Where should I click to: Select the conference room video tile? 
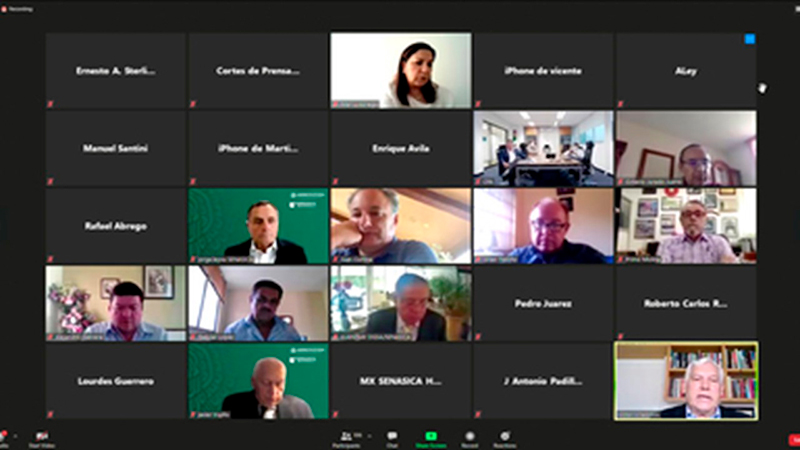click(x=543, y=148)
